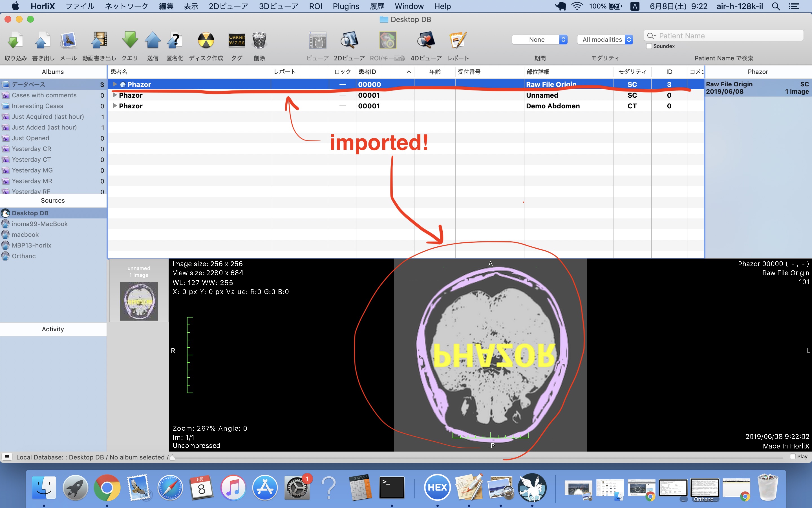Open the メール mail toolbar icon
Screen dimensions: 812x508
tap(69, 41)
